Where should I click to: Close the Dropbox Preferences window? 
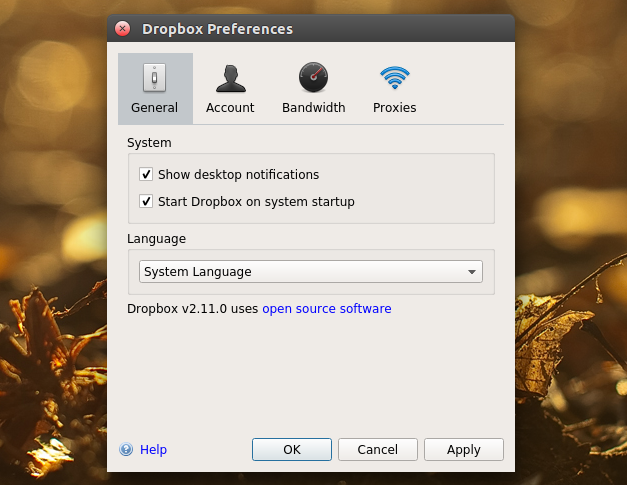pos(122,29)
